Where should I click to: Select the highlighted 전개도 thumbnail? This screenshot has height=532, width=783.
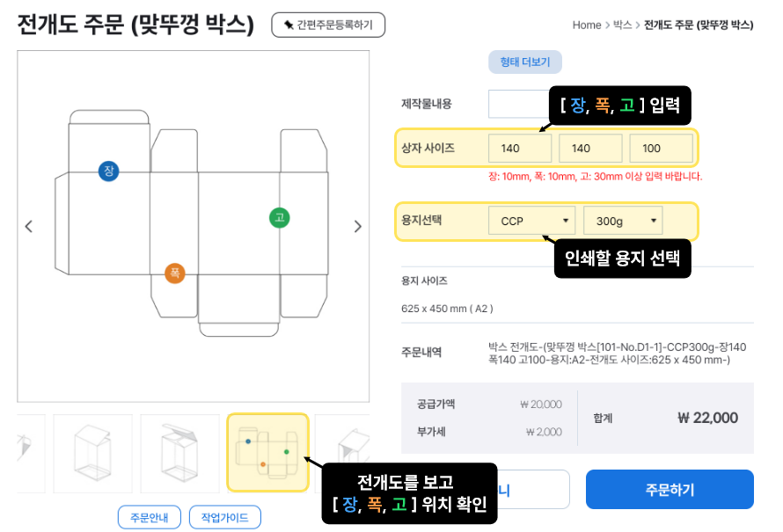267,453
